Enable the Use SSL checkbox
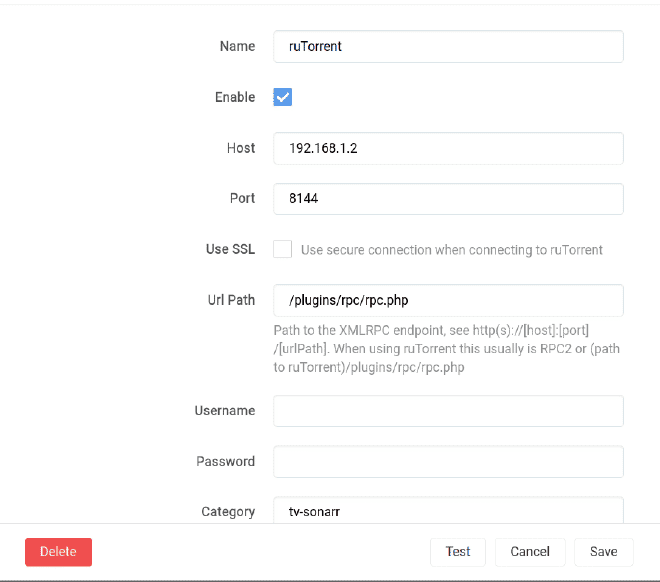The image size is (660, 582). [x=282, y=249]
